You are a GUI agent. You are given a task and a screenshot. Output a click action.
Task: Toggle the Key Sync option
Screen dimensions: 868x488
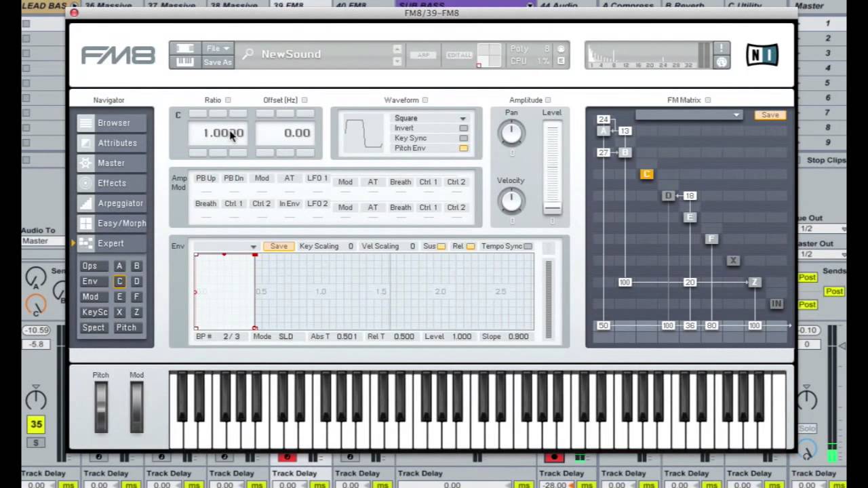(463, 138)
